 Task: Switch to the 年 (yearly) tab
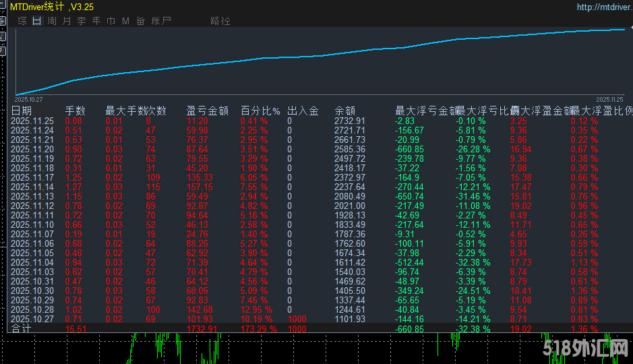96,21
